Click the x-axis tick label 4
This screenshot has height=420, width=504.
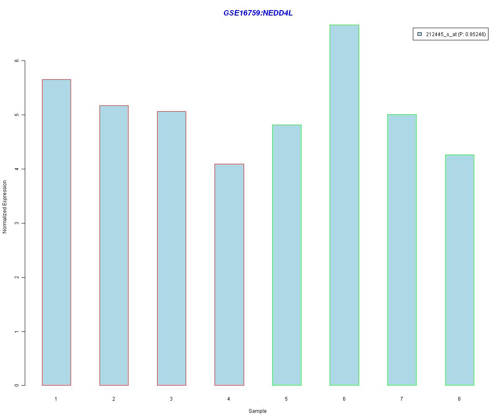[228, 399]
